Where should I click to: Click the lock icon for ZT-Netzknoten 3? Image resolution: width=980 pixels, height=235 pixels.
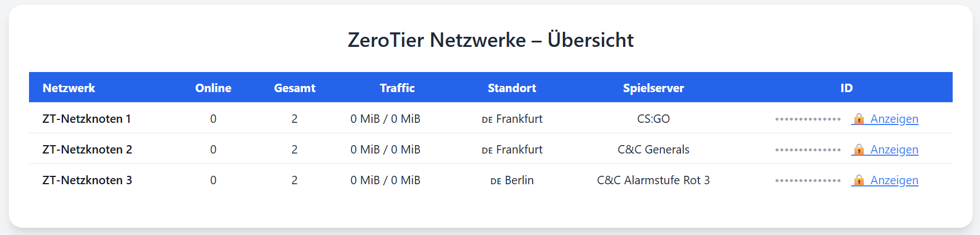pyautogui.click(x=859, y=180)
